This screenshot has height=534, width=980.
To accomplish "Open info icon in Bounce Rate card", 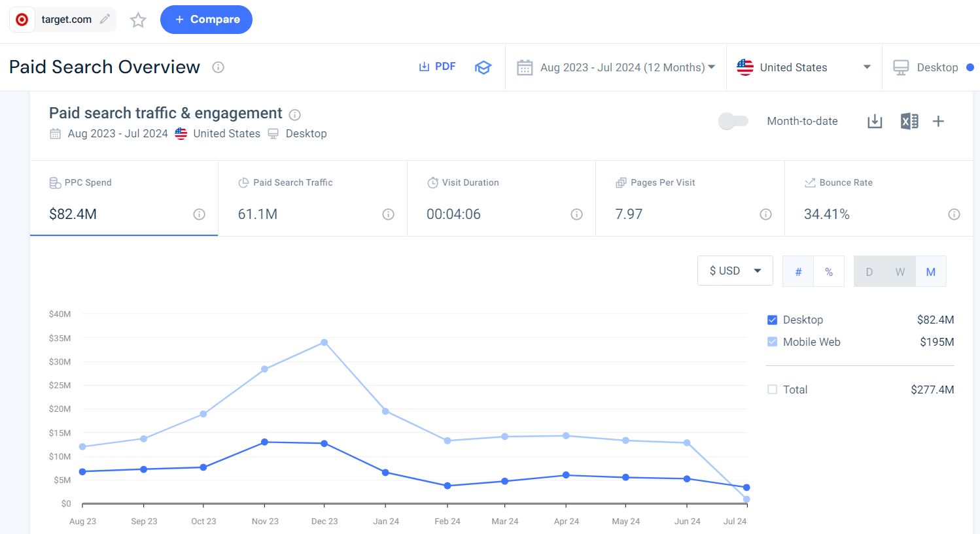I will click(x=954, y=214).
